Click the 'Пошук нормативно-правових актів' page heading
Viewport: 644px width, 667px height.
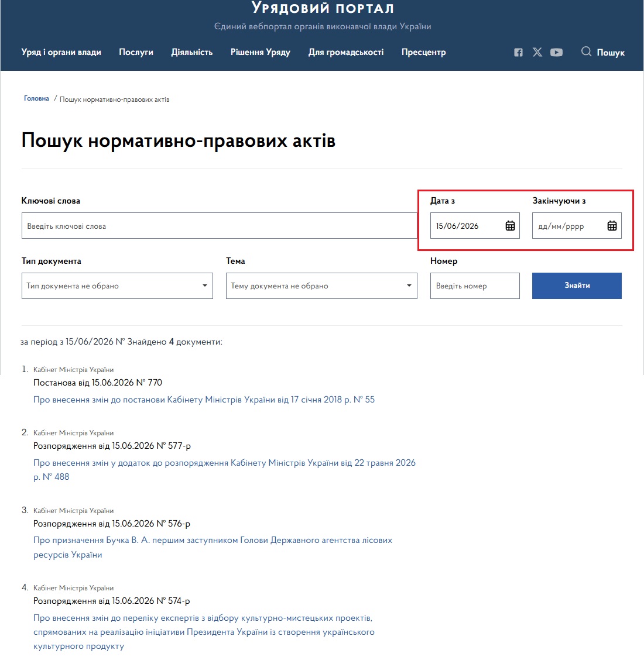pyautogui.click(x=179, y=140)
